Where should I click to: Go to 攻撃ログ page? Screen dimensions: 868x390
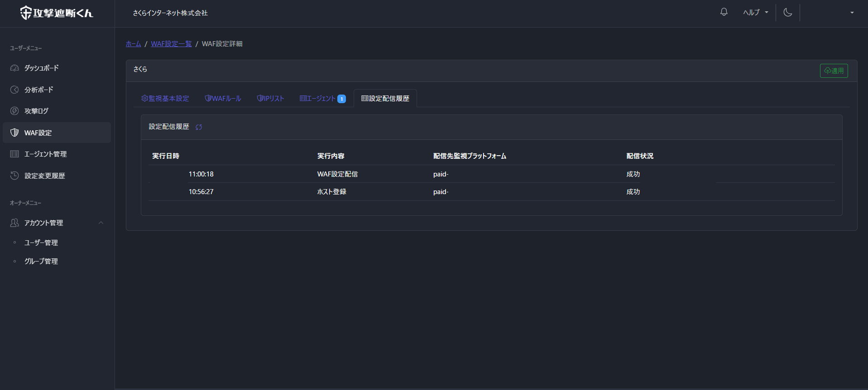point(36,111)
